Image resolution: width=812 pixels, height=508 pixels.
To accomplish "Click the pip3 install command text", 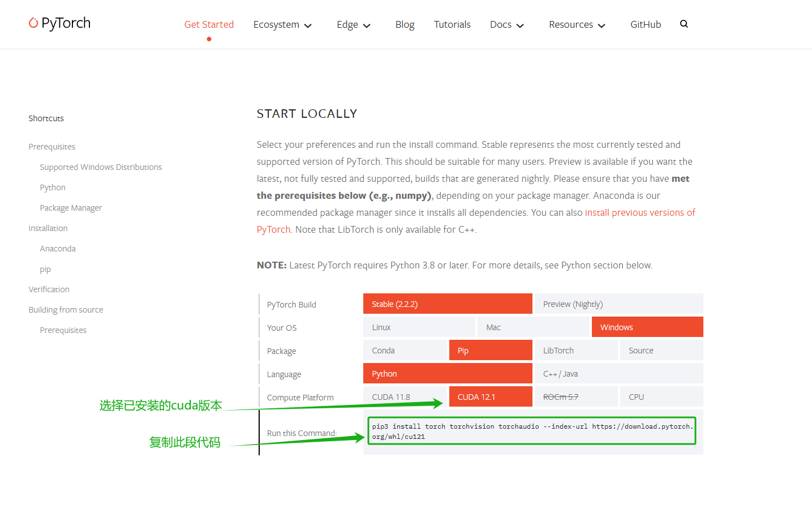I will (x=532, y=432).
